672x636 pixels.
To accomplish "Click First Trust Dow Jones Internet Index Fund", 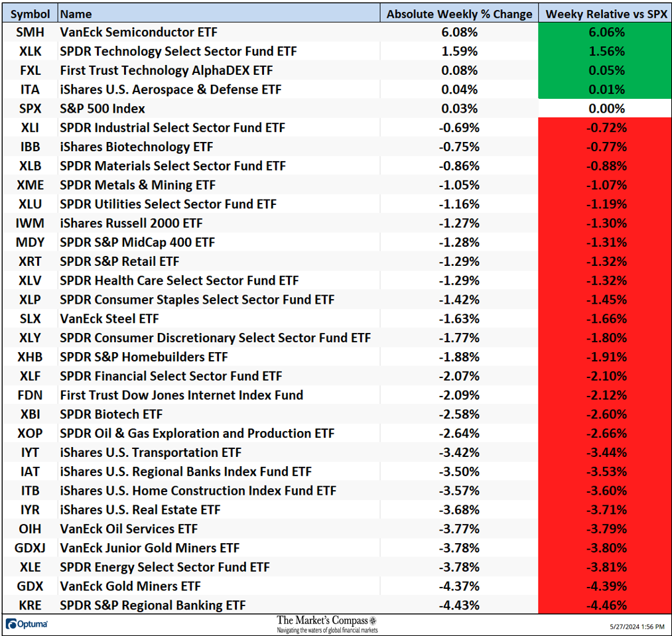I will pos(181,395).
